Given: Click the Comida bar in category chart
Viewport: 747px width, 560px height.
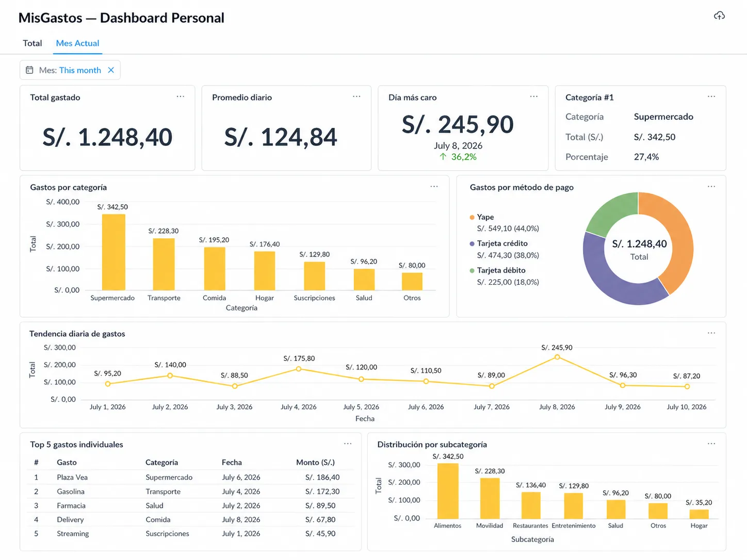Looking at the screenshot, I should click(x=215, y=269).
